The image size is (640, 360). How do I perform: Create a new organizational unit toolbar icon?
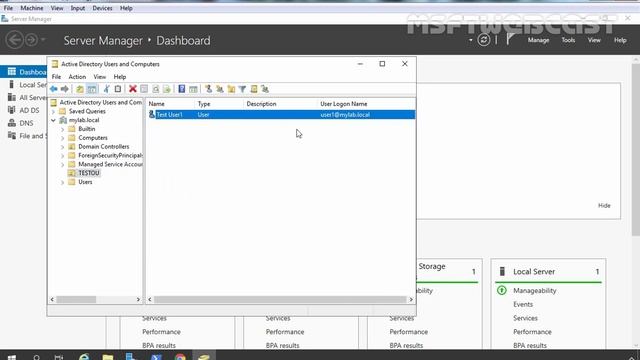click(231, 89)
